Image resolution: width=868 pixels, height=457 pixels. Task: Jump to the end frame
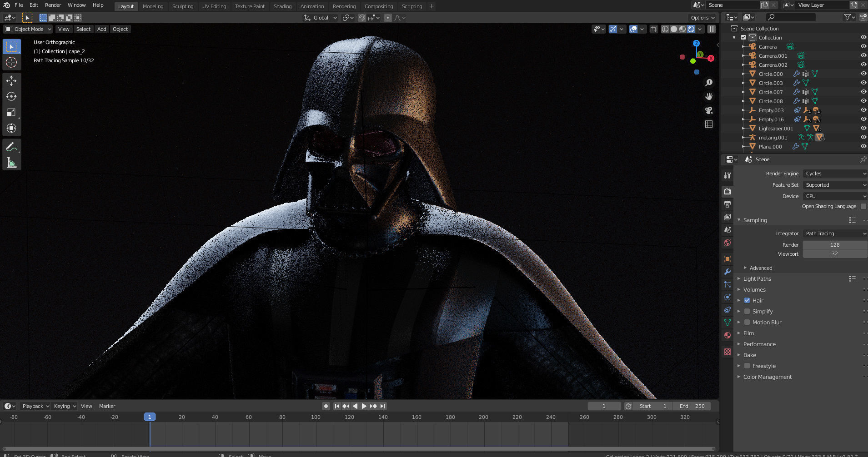point(383,406)
